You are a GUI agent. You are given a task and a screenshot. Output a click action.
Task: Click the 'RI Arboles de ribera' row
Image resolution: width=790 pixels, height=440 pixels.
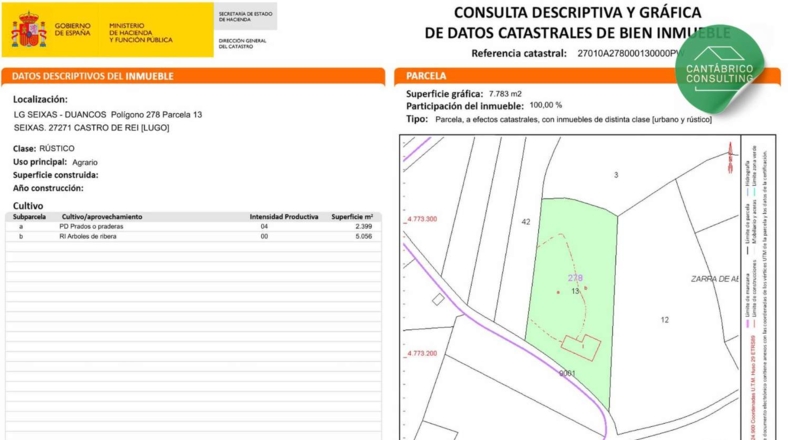[x=193, y=236]
